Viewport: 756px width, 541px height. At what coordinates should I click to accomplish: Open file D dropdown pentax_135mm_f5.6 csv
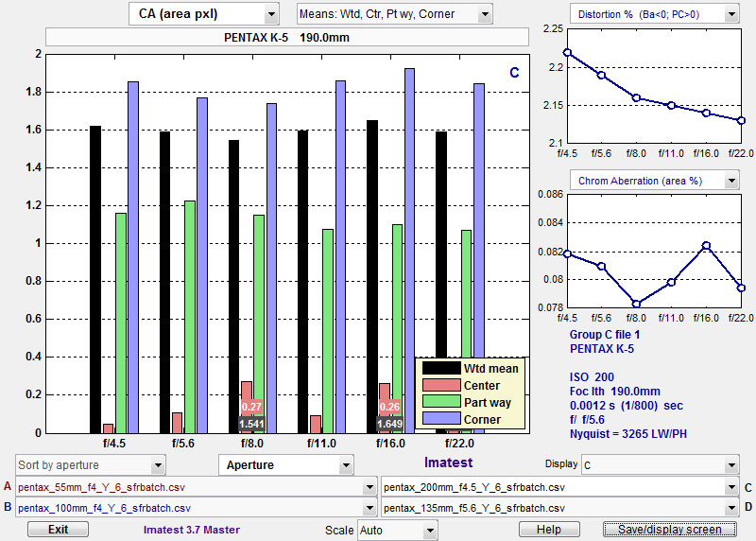pyautogui.click(x=559, y=508)
